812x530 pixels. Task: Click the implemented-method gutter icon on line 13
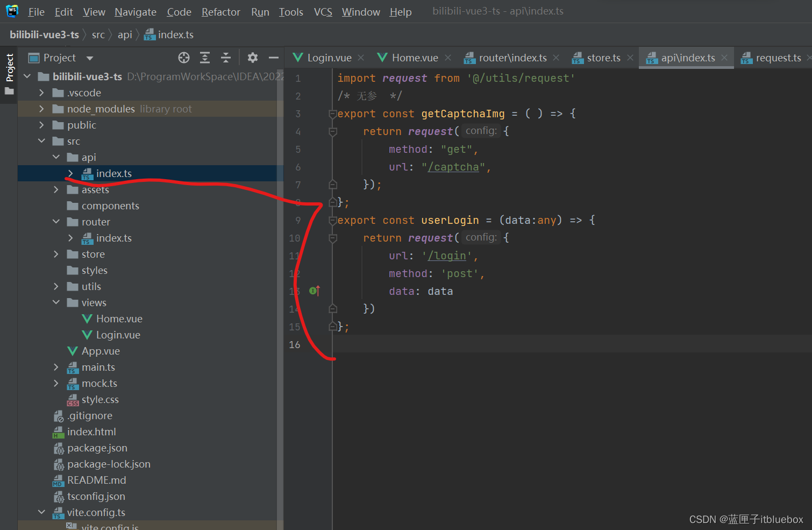pyautogui.click(x=315, y=291)
